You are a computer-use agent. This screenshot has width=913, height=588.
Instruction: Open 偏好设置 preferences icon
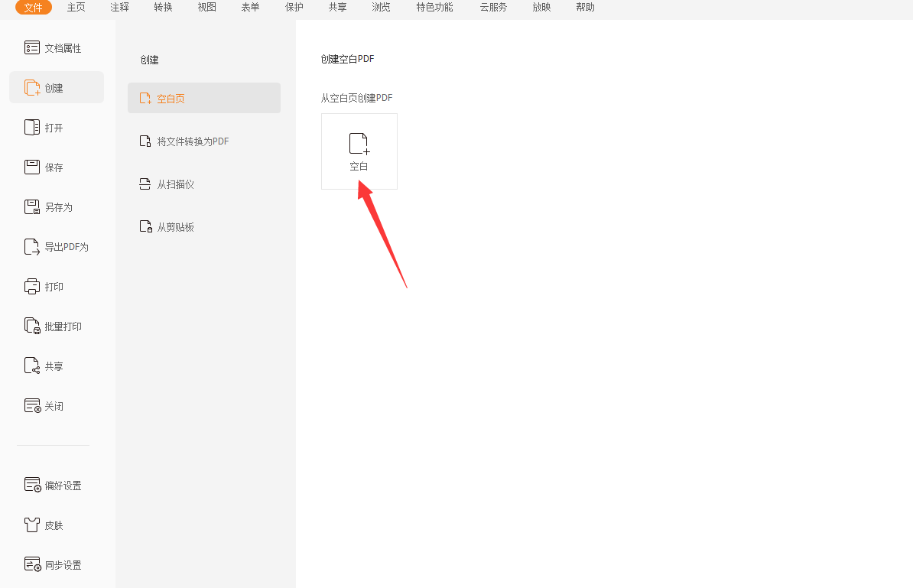tap(32, 486)
